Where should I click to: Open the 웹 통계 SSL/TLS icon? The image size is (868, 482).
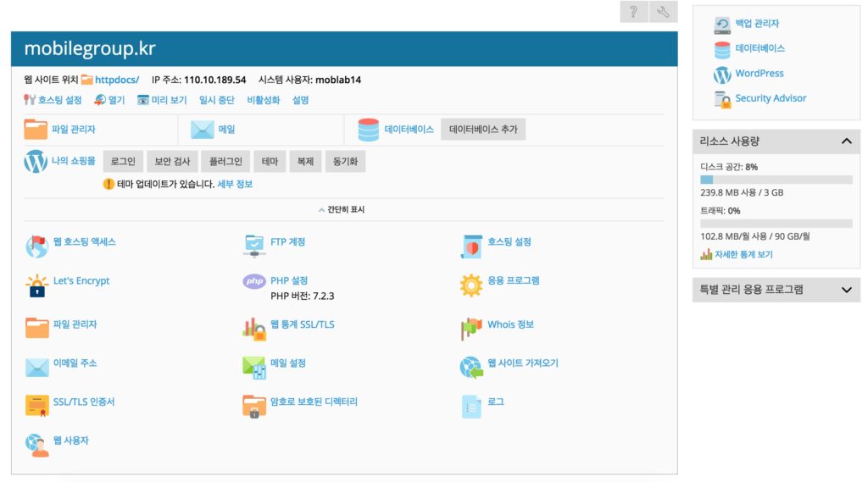[x=254, y=329]
